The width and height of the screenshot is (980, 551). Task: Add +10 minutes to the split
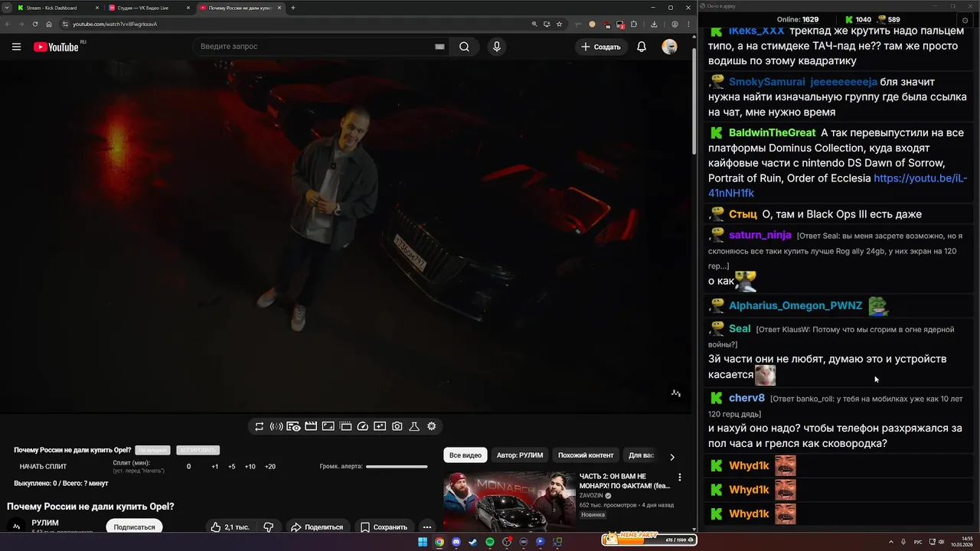coord(250,466)
